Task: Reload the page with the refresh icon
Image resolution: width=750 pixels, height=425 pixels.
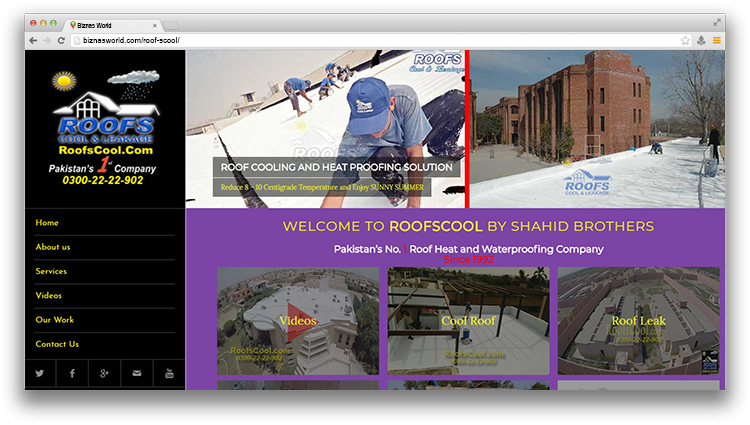Action: [x=61, y=41]
